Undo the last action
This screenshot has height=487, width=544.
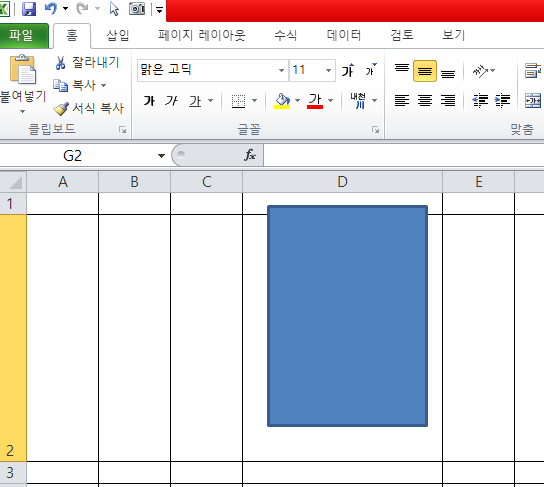click(x=51, y=9)
